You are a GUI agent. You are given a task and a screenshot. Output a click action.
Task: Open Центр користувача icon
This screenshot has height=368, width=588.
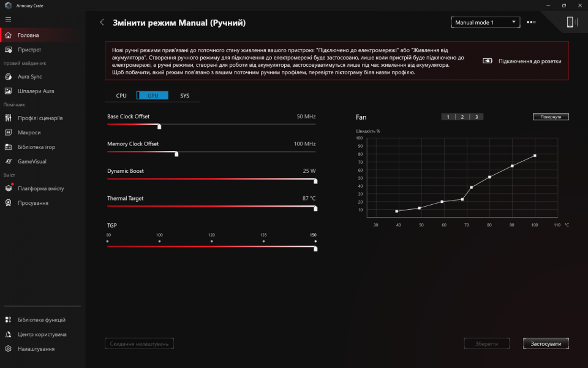coord(8,334)
